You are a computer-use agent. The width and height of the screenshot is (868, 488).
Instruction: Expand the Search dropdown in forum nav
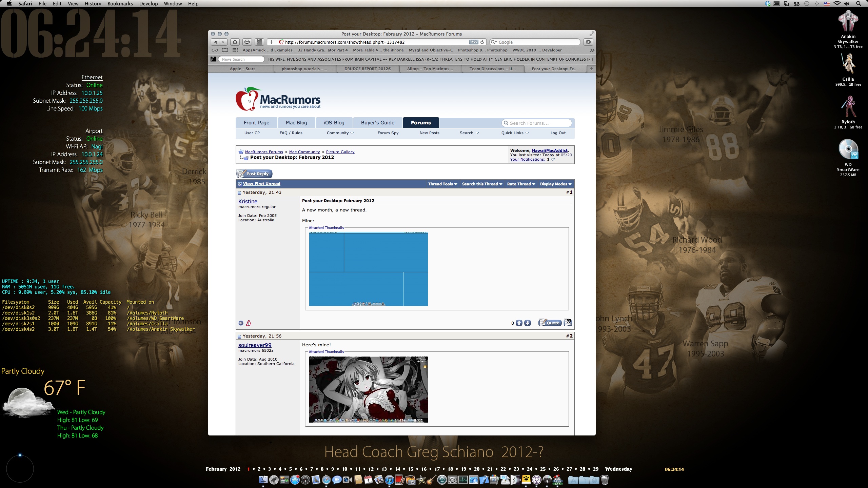(469, 133)
